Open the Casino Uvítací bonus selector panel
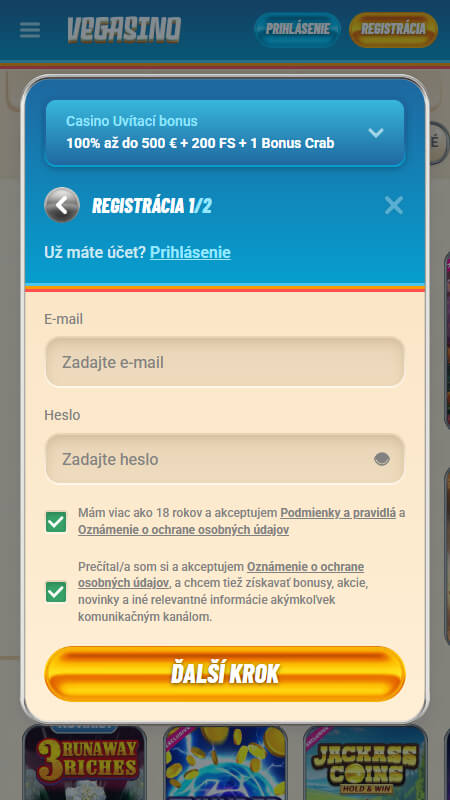The height and width of the screenshot is (800, 450). coord(225,133)
